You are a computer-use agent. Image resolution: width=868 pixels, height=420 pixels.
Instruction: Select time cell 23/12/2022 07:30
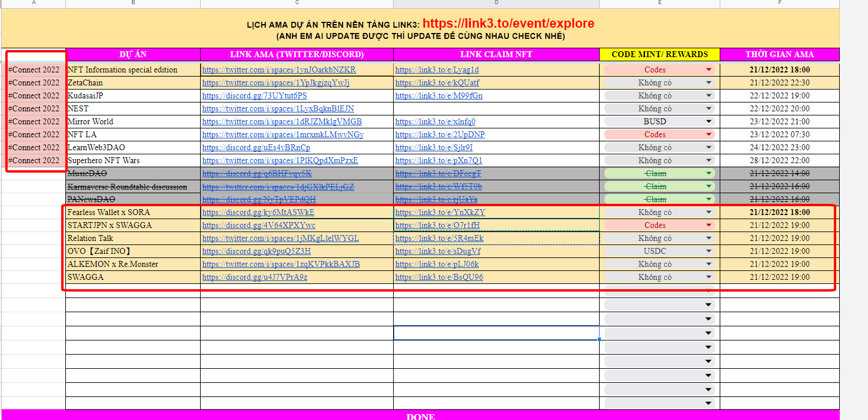coord(780,134)
